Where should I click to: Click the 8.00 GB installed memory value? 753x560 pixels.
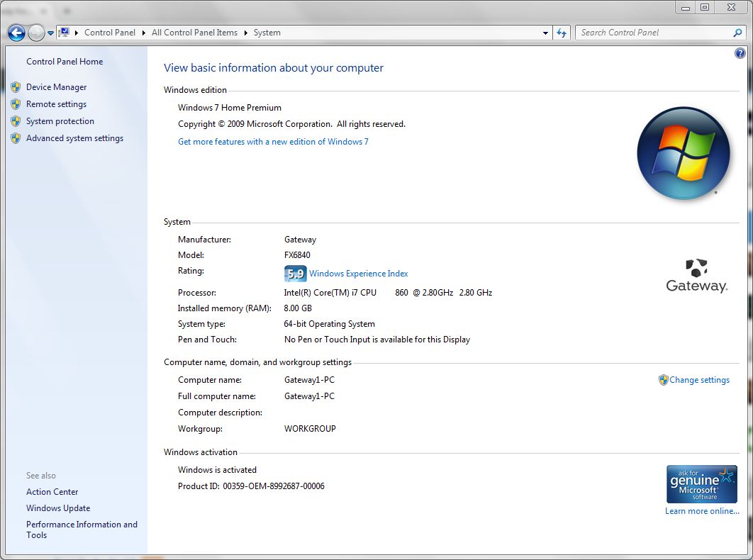coord(298,308)
